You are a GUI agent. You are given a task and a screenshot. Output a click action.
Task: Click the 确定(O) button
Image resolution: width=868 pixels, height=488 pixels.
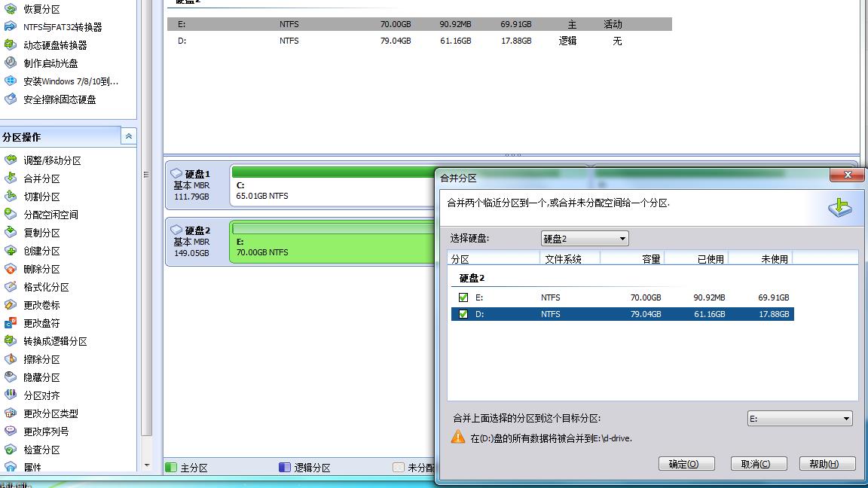pos(686,464)
